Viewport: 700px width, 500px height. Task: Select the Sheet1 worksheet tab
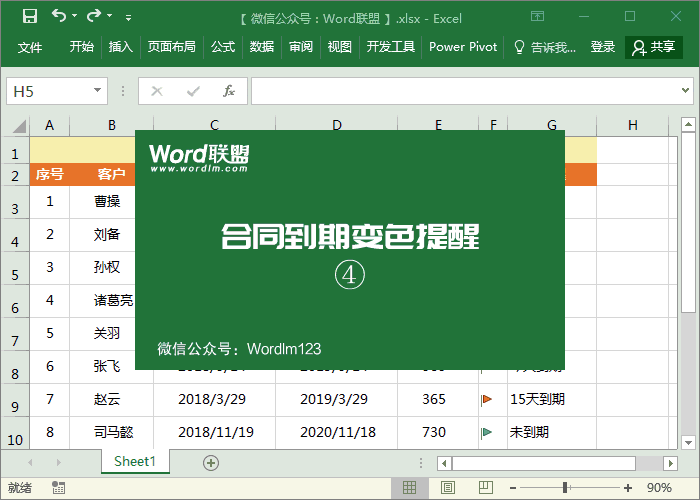pyautogui.click(x=135, y=461)
